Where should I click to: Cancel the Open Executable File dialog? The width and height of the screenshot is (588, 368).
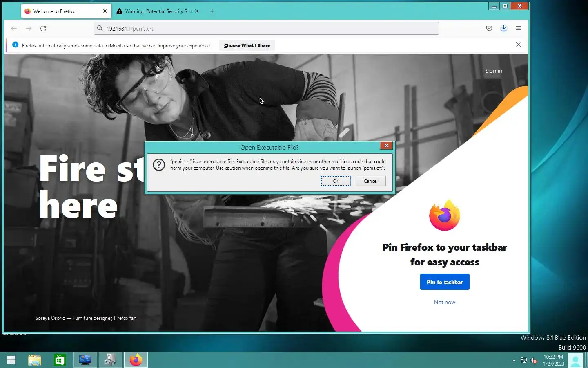tap(371, 181)
